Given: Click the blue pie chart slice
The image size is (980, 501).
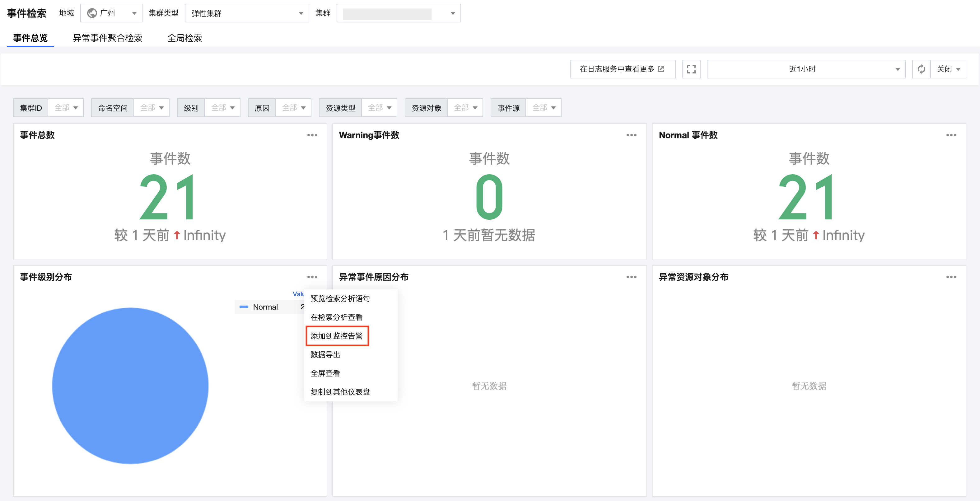Looking at the screenshot, I should [130, 386].
